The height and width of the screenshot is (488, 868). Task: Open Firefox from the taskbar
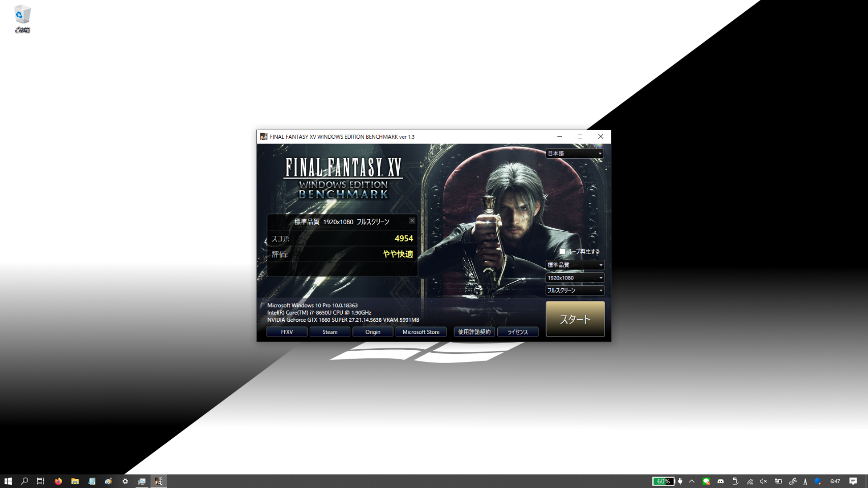point(58,481)
